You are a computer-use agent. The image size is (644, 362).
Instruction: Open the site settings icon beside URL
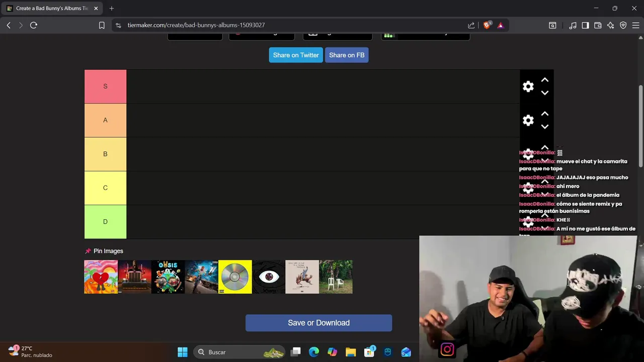click(x=118, y=25)
